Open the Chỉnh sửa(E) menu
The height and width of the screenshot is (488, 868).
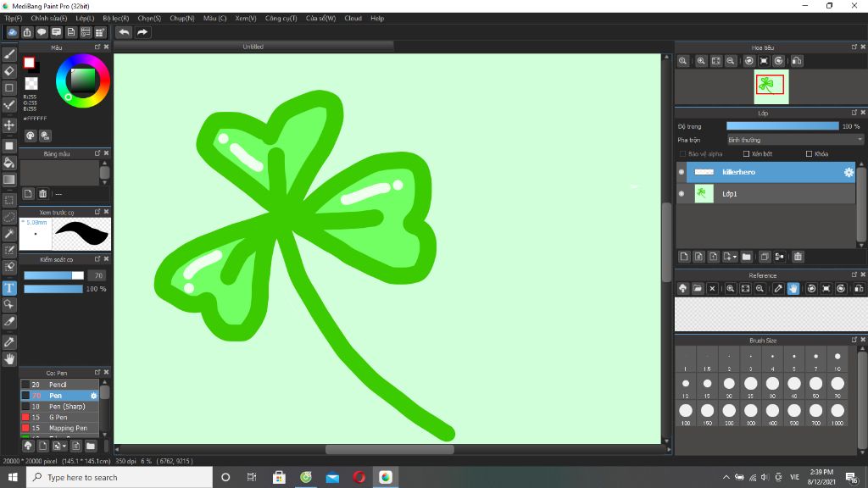(x=48, y=19)
